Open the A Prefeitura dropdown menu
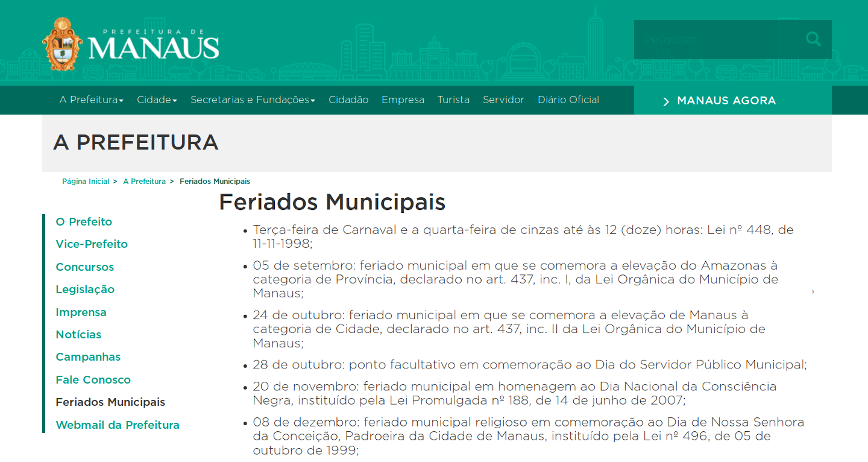The image size is (868, 462). pos(92,100)
